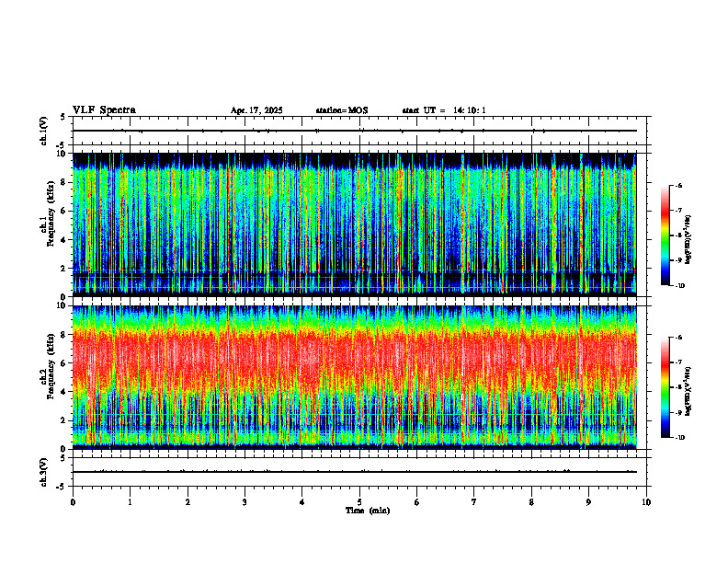
Task: Click the ch.1 color bar 'log(PSD)' label
Action: coord(688,240)
